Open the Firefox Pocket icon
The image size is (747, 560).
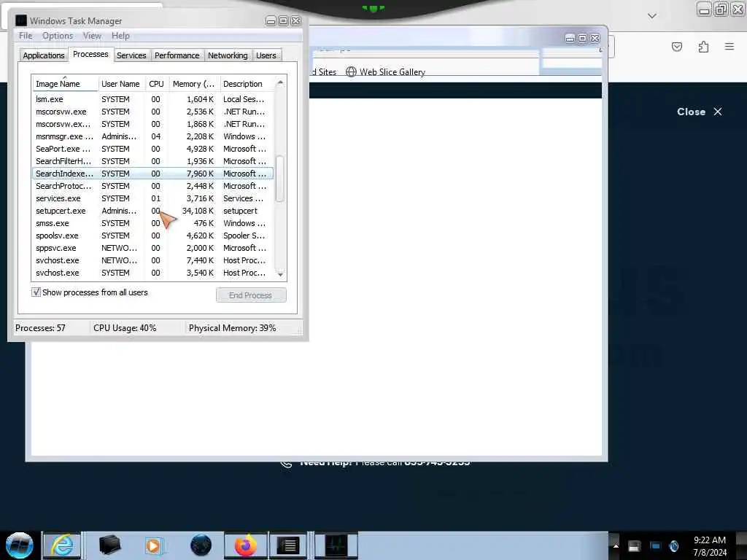pyautogui.click(x=676, y=47)
